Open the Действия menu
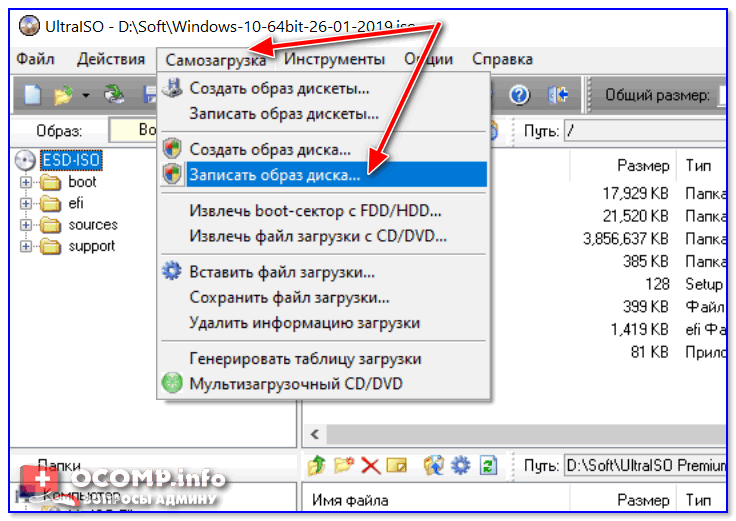Image resolution: width=736 pixels, height=521 pixels. (111, 59)
